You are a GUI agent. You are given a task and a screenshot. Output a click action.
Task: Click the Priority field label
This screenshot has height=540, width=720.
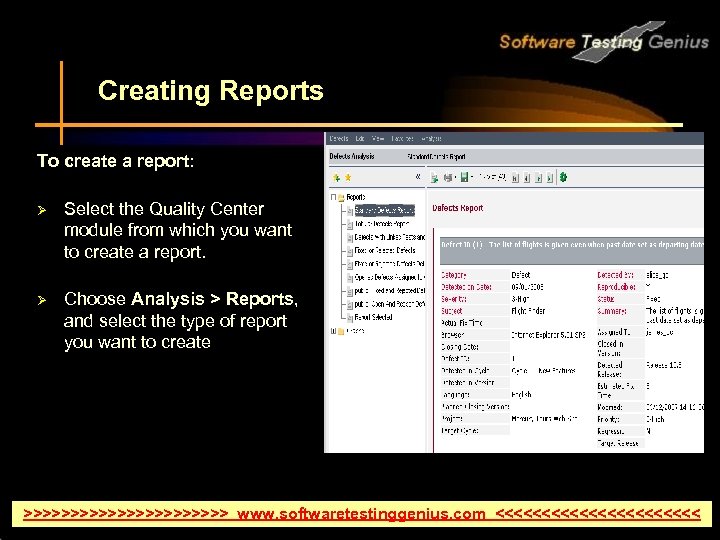point(608,419)
